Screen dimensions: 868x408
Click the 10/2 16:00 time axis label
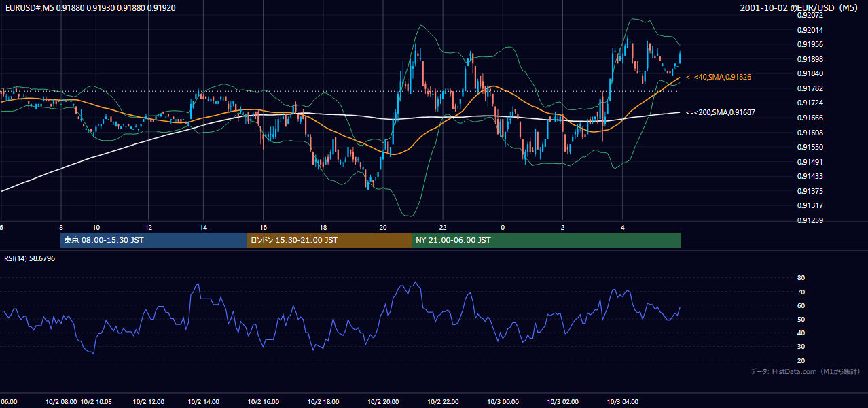pyautogui.click(x=264, y=402)
